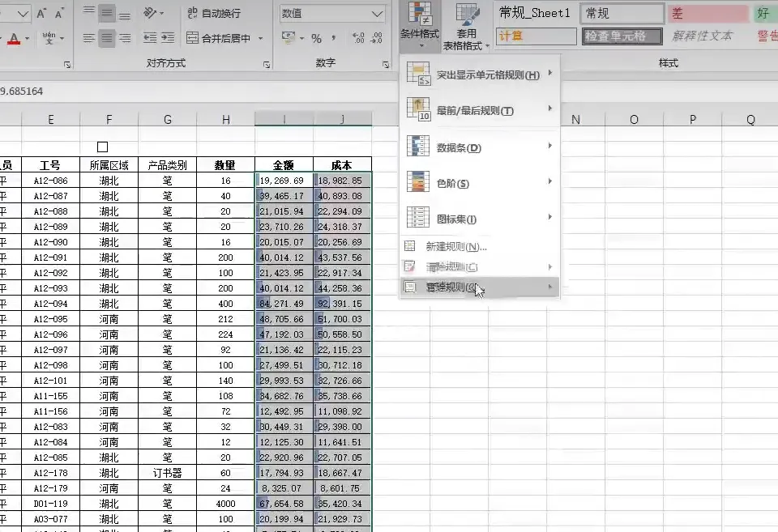The image size is (778, 532).
Task: Click the decrease indent icon
Action: 150,38
